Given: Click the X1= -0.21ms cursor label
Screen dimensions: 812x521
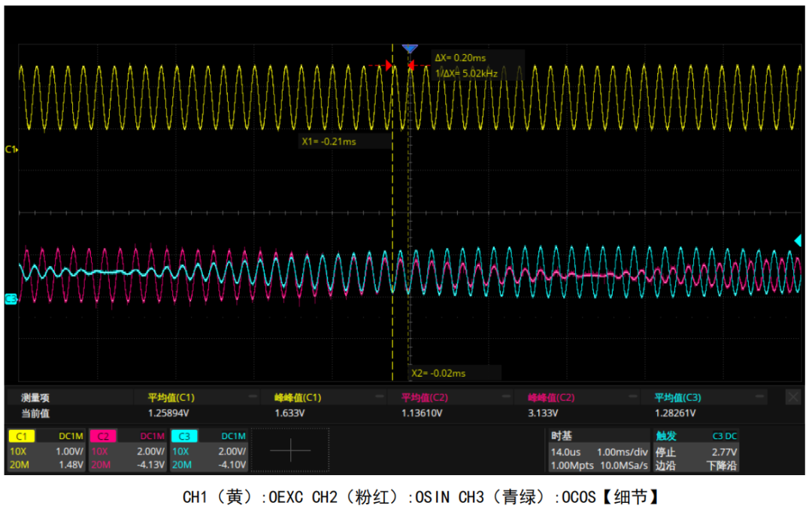Looking at the screenshot, I should (x=329, y=141).
